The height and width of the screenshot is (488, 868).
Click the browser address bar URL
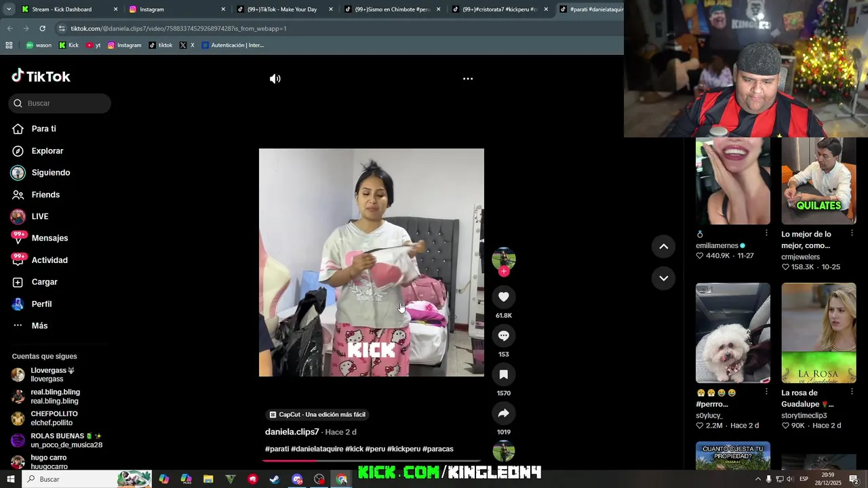pos(178,28)
